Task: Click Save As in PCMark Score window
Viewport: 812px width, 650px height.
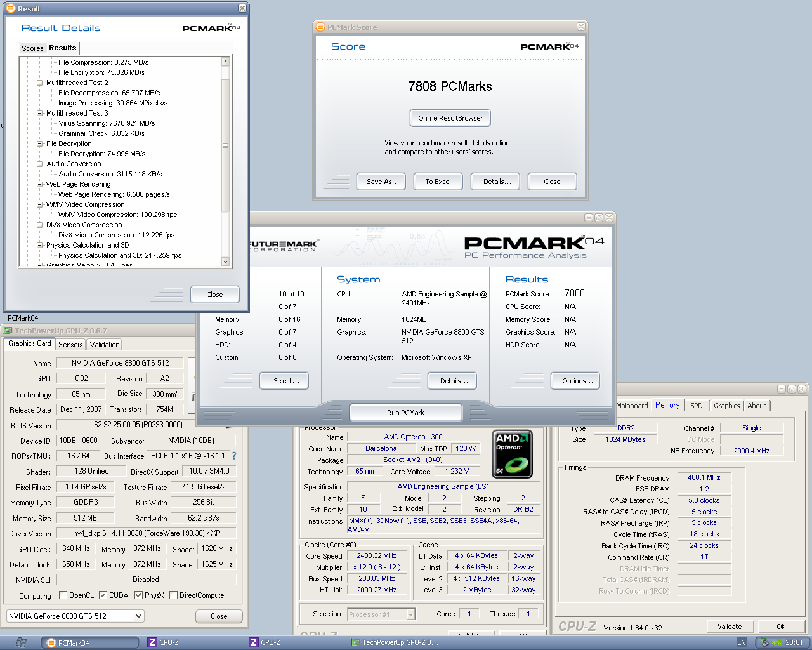Action: click(383, 182)
